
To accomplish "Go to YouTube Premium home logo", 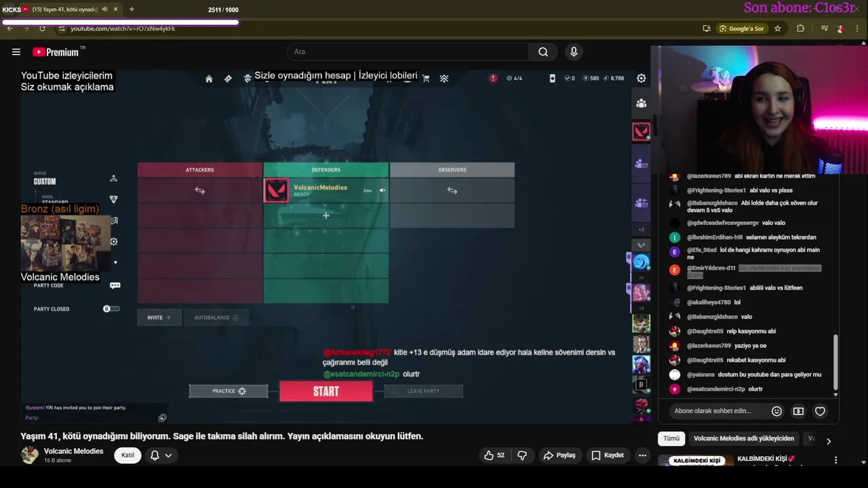I will coord(56,52).
